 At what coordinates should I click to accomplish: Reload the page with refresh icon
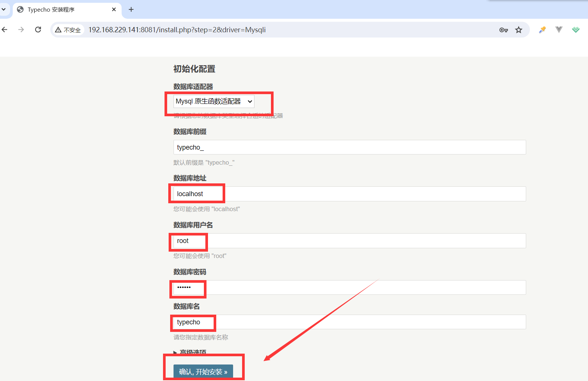tap(38, 30)
